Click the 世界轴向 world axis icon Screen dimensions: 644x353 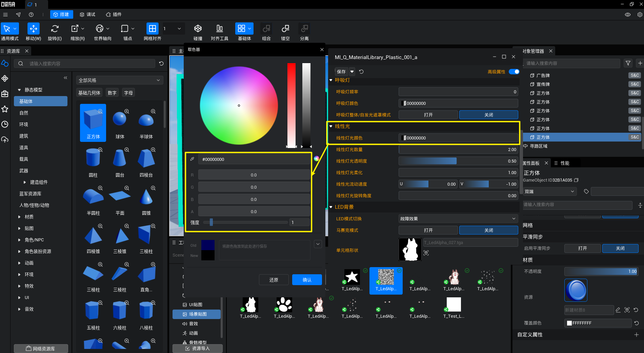click(x=100, y=29)
